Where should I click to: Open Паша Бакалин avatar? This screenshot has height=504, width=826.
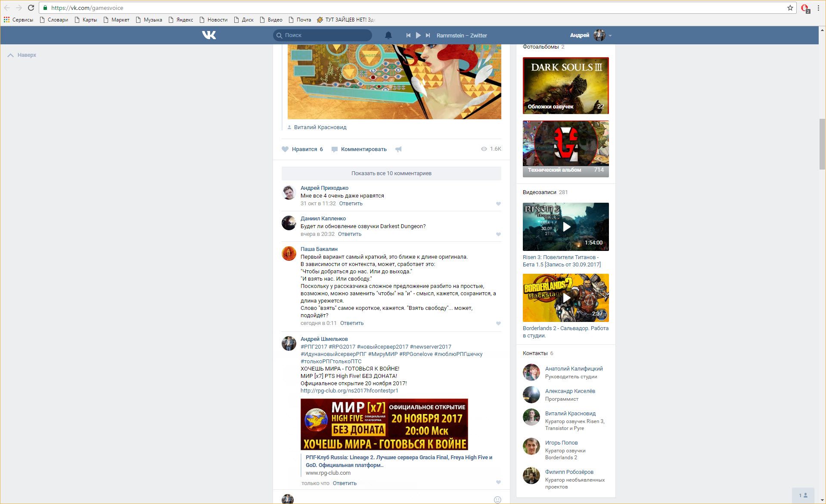[289, 254]
